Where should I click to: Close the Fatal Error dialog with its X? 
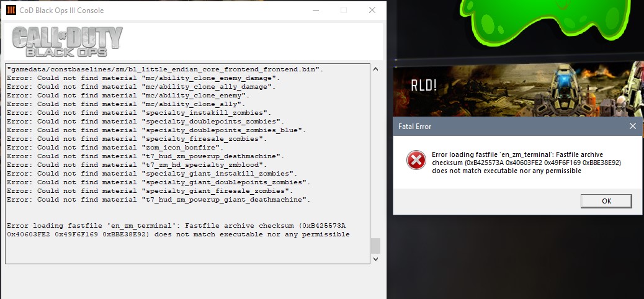[x=632, y=126]
